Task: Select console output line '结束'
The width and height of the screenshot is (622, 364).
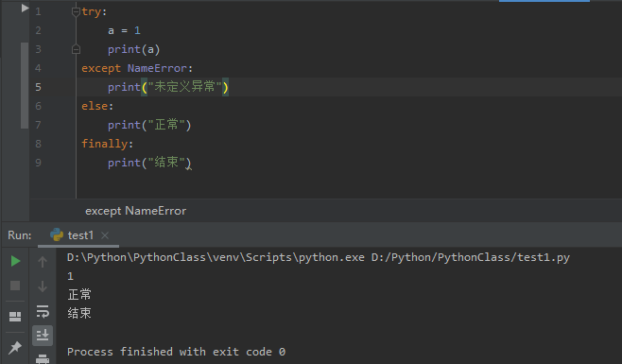Action: coord(79,314)
